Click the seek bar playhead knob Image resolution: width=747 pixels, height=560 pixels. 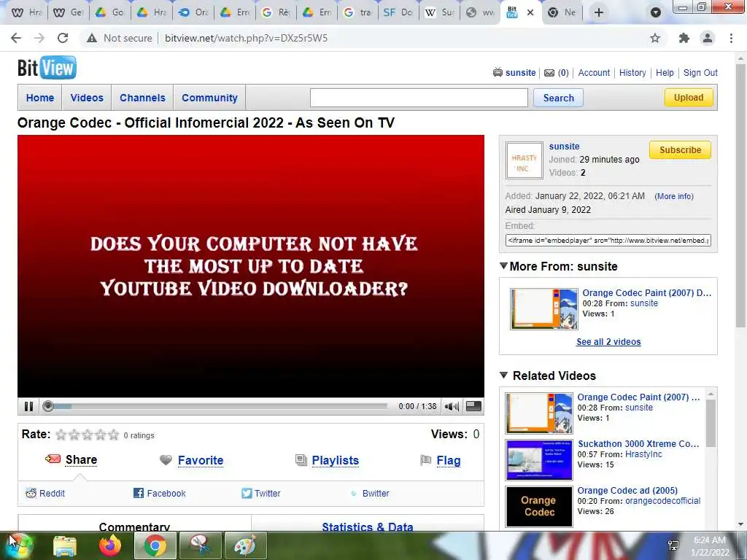click(47, 406)
